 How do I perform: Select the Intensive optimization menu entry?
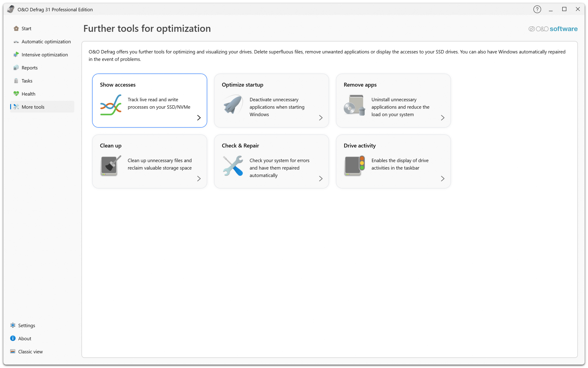pyautogui.click(x=44, y=55)
